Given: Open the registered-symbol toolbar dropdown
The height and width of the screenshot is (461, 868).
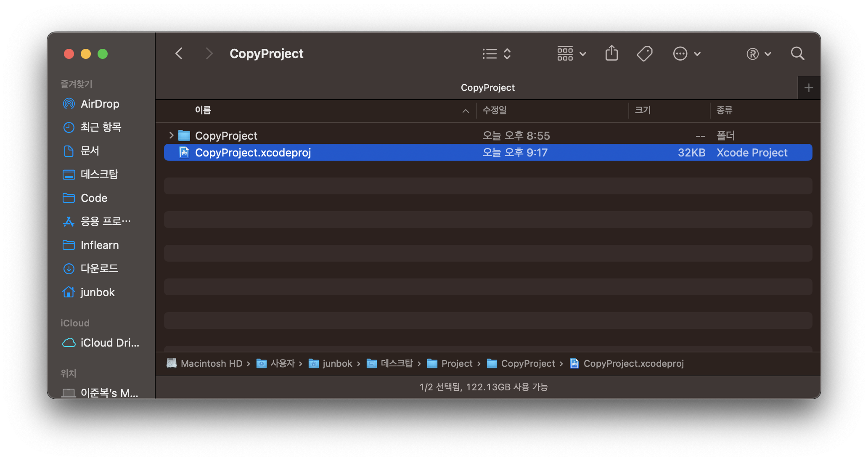Looking at the screenshot, I should point(759,53).
